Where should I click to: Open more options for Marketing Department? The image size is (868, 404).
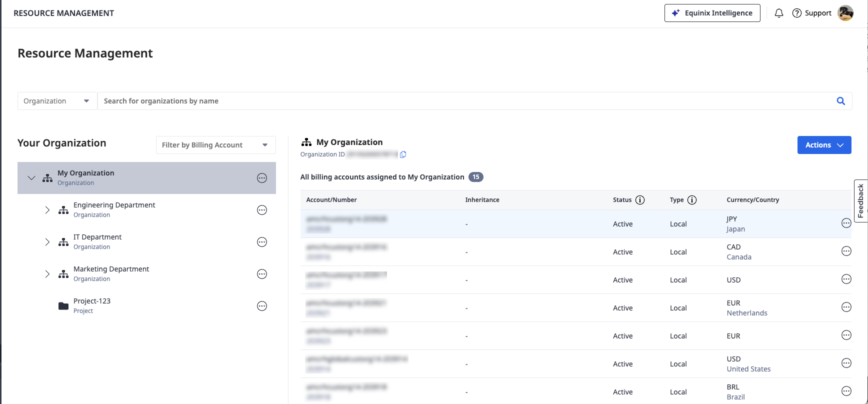click(x=261, y=274)
